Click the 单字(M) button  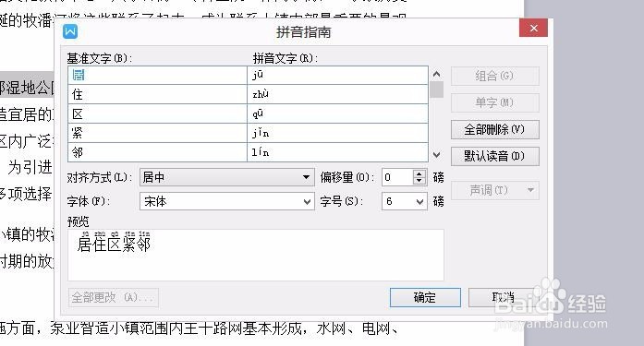tap(494, 102)
